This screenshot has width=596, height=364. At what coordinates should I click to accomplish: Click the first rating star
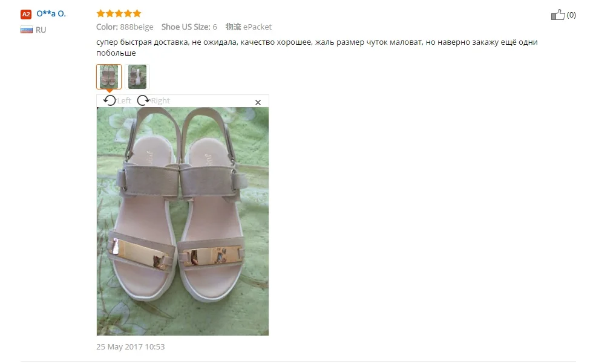100,13
